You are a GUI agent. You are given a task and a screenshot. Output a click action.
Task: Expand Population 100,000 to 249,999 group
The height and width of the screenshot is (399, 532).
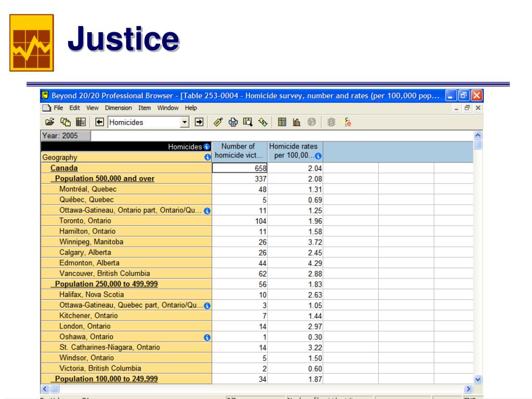pos(106,379)
